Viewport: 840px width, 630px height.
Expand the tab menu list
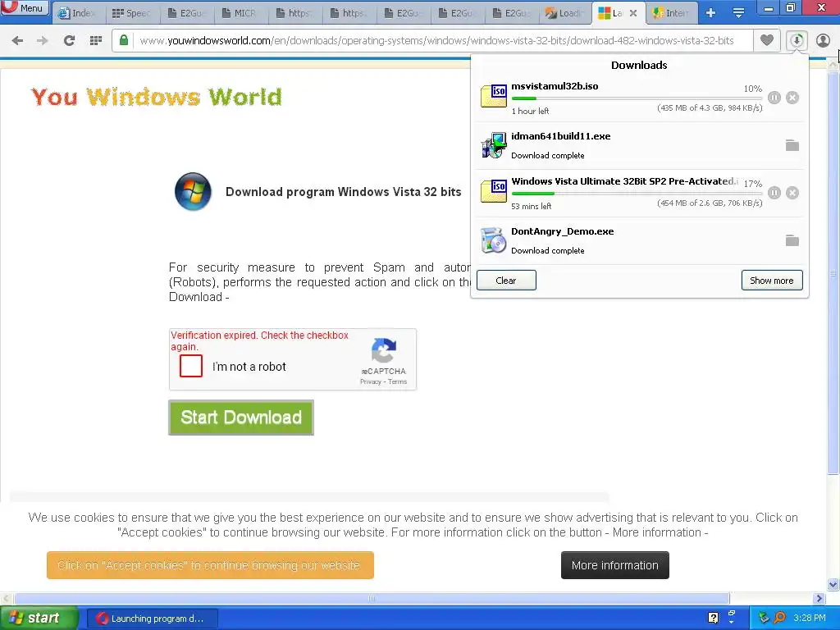point(738,13)
